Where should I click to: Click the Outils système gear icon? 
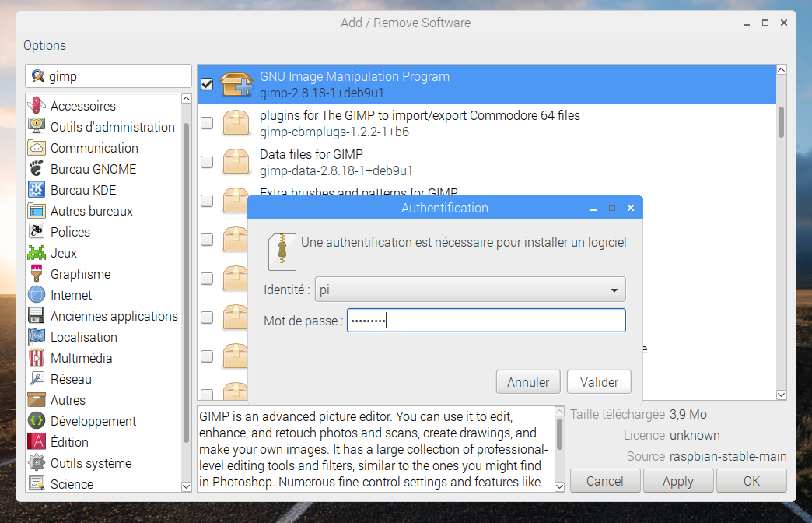pos(37,463)
